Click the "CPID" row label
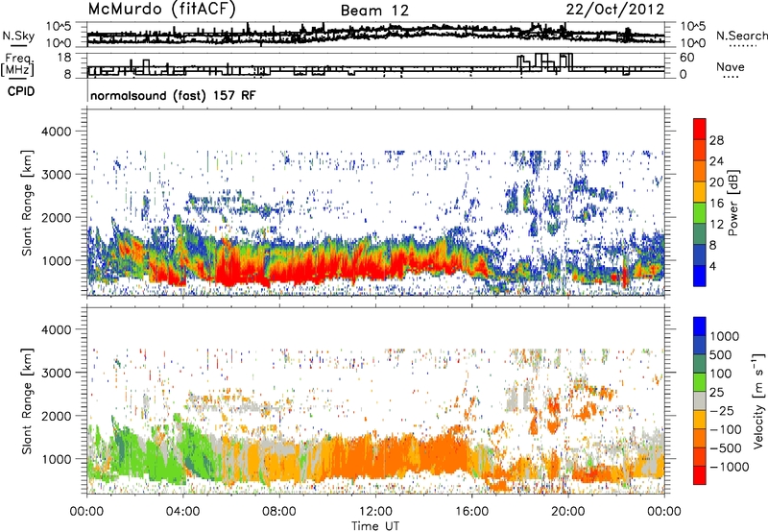The image size is (768, 532). (21, 91)
